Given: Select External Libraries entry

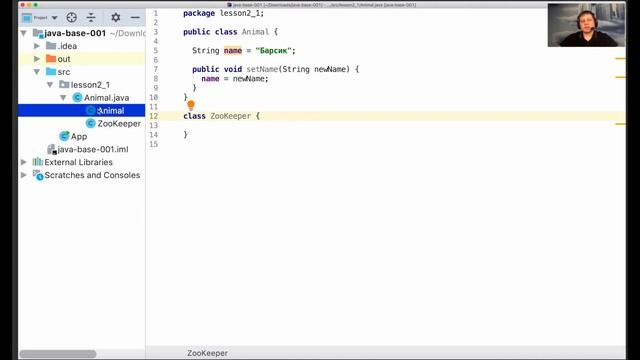Looking at the screenshot, I should (78, 162).
